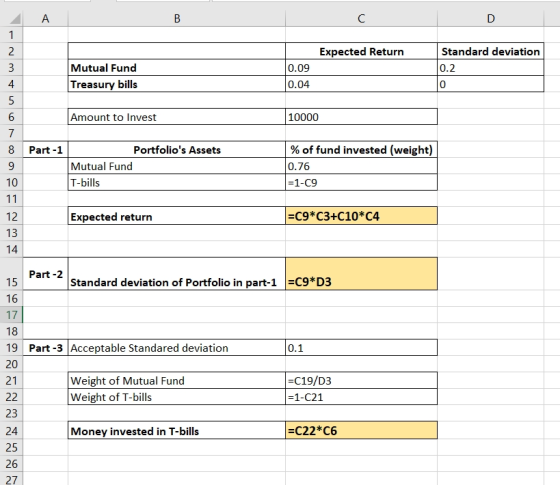Select Mutual Fund standard deviation 0.2
This screenshot has height=485, width=560.
[491, 68]
